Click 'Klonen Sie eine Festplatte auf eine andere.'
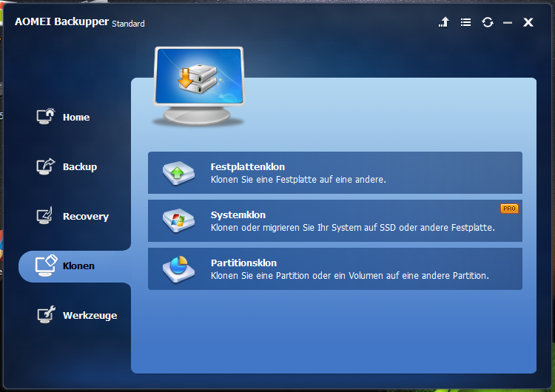The height and width of the screenshot is (392, 555). pyautogui.click(x=298, y=180)
